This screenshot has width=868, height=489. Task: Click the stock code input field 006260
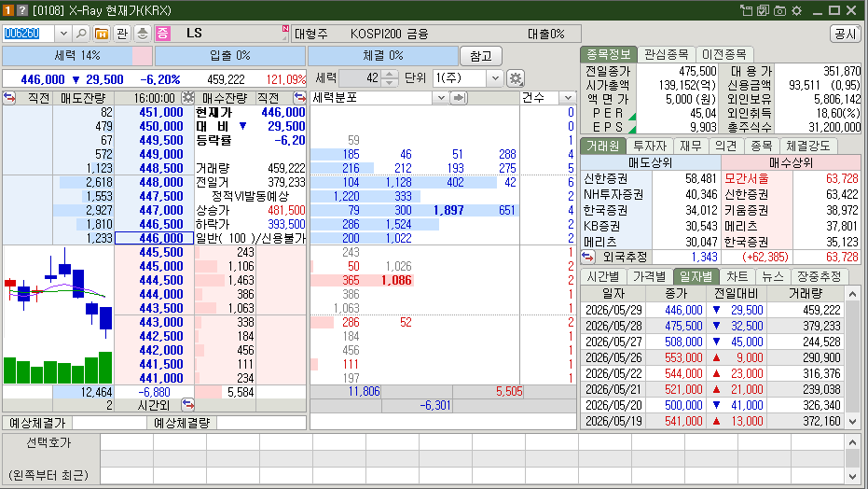tap(28, 34)
